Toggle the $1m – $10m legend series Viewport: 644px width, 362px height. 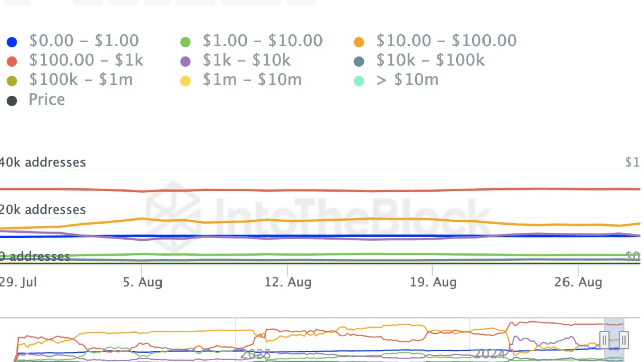coord(240,80)
